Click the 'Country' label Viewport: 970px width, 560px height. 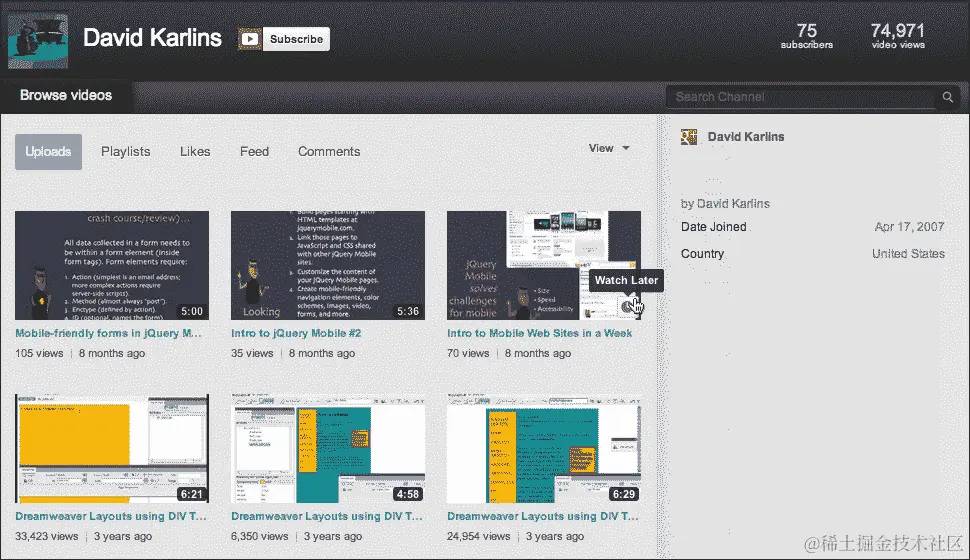(702, 254)
